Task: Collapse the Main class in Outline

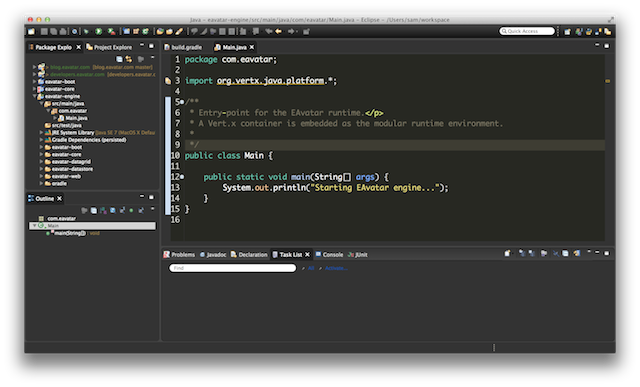Action: pos(34,225)
